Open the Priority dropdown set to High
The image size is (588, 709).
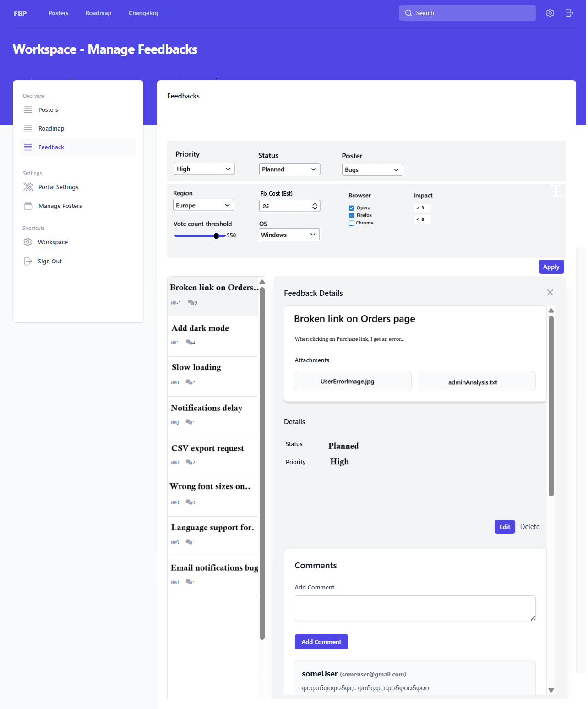pyautogui.click(x=204, y=169)
